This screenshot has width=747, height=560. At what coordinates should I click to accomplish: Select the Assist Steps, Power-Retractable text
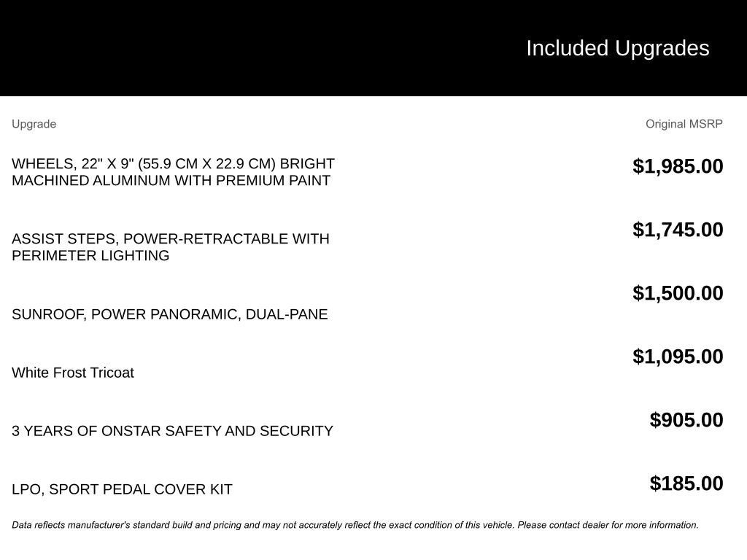coord(170,239)
